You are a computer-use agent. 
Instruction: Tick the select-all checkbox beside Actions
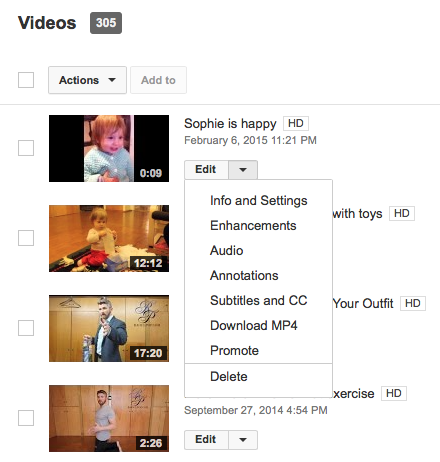coord(26,80)
